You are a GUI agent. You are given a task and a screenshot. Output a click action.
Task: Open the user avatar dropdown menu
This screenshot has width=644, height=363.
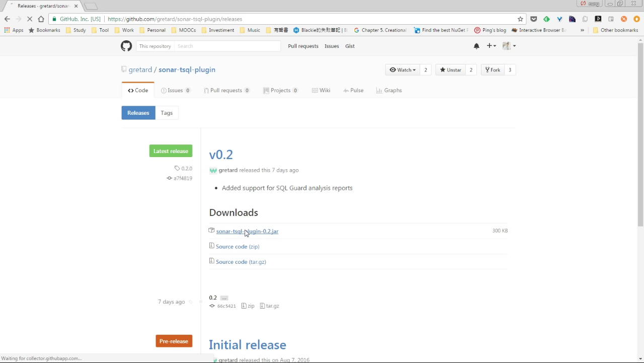click(509, 46)
